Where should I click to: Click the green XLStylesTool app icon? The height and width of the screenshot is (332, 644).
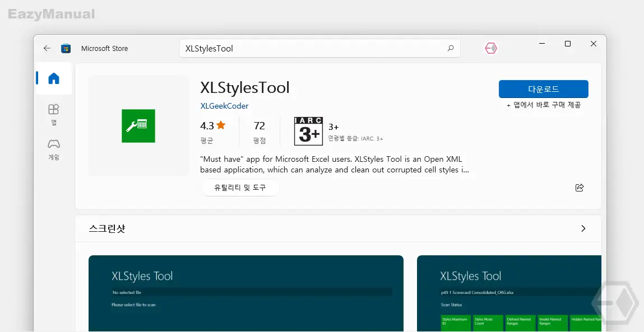click(x=138, y=126)
